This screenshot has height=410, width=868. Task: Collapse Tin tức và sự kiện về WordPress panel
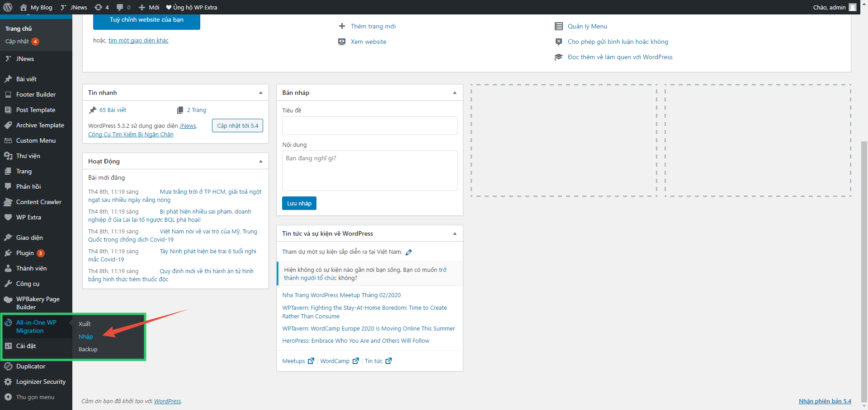point(455,233)
